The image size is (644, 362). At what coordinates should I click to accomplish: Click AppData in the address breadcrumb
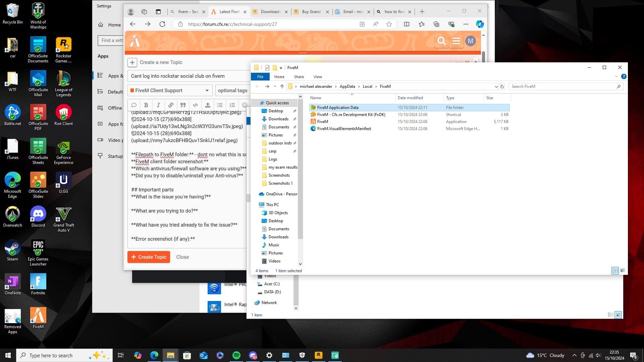click(x=347, y=86)
